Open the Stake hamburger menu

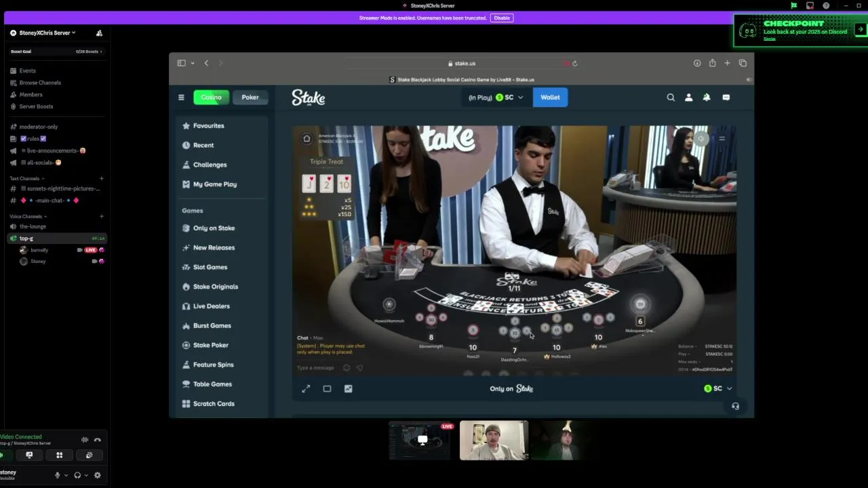coord(181,98)
